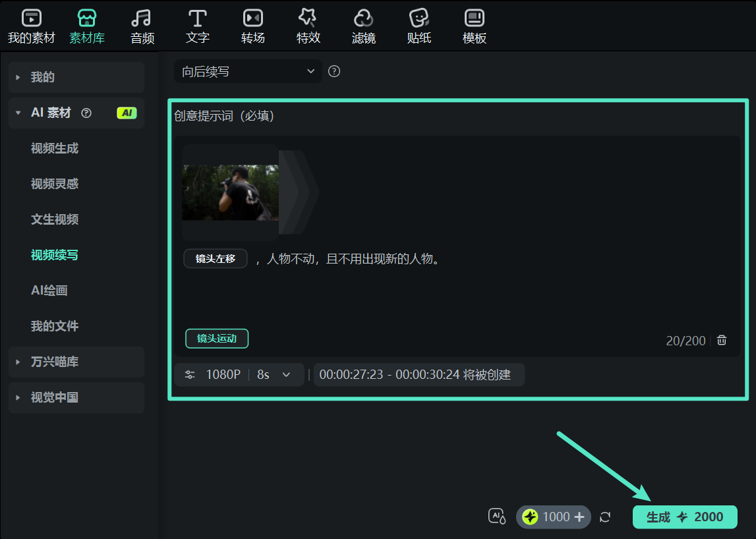Screen dimensions: 756x539
Task: 点击「滤镜」图标
Action: point(363,25)
